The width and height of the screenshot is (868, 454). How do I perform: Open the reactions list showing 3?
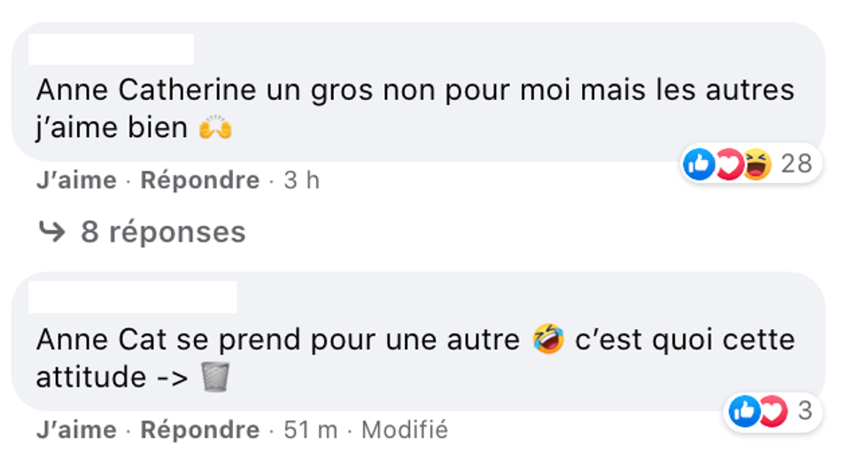804,412
